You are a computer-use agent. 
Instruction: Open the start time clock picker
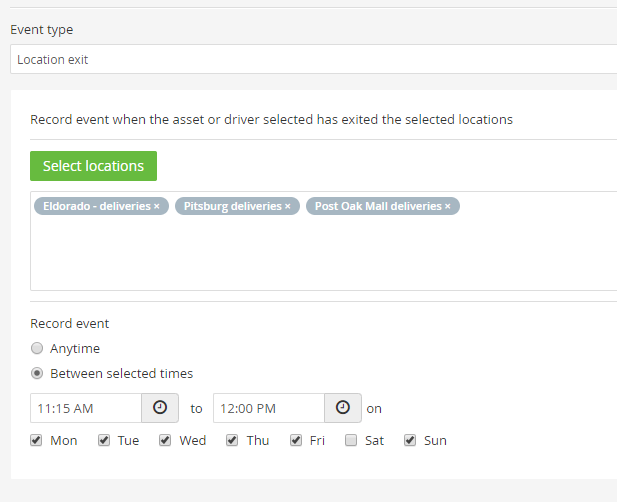click(x=160, y=408)
